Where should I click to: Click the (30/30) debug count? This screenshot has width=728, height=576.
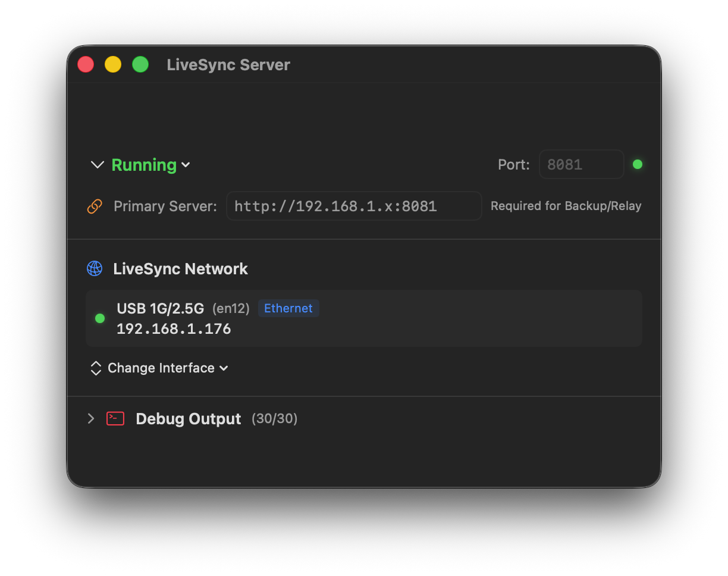point(275,419)
